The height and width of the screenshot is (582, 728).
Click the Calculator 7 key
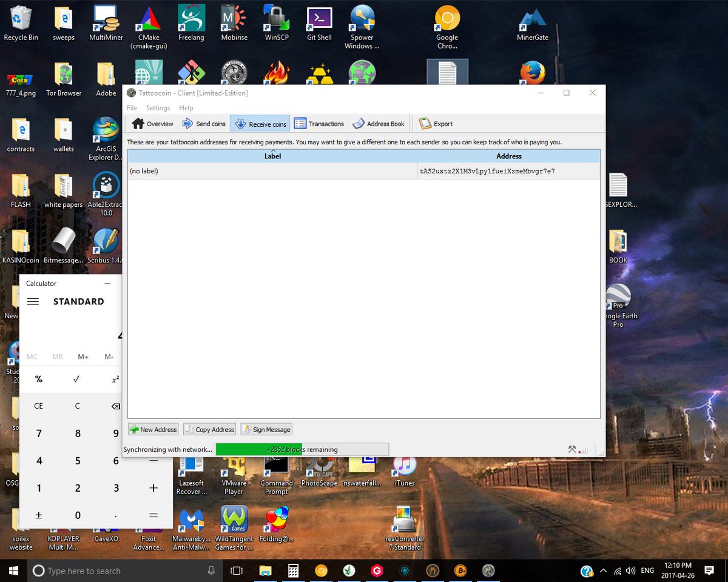tap(39, 433)
